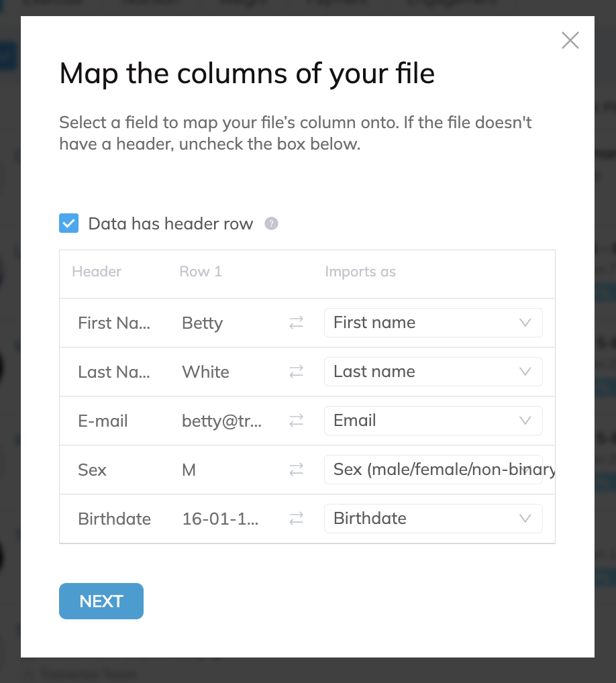
Task: Click the remap arrows in the E-mail row
Action: point(296,421)
